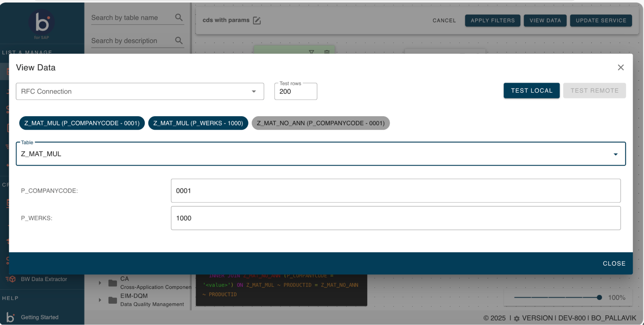The width and height of the screenshot is (644, 325).
Task: Click the zoom slider handle at 100%
Action: 599,298
